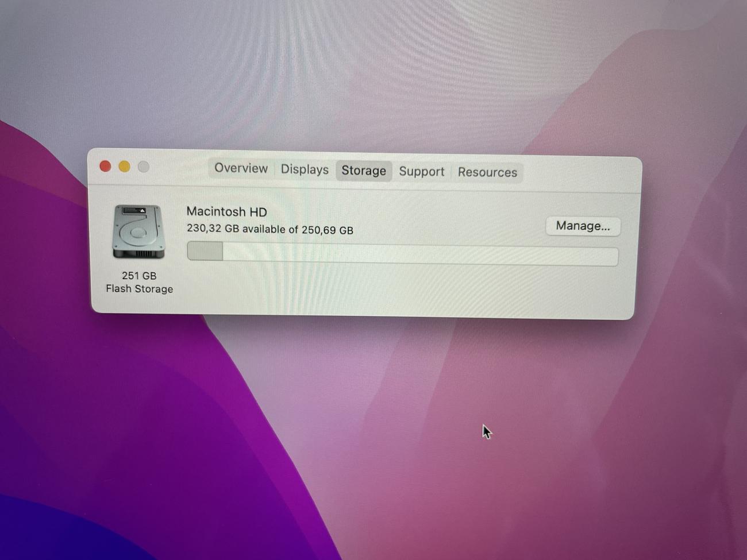747x560 pixels.
Task: Click the Macintosh HD drive icon
Action: click(138, 232)
